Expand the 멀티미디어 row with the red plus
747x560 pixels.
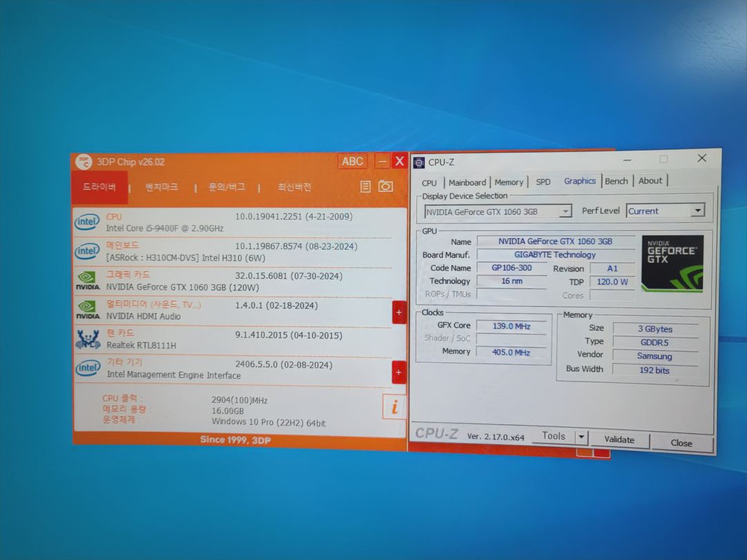399,312
